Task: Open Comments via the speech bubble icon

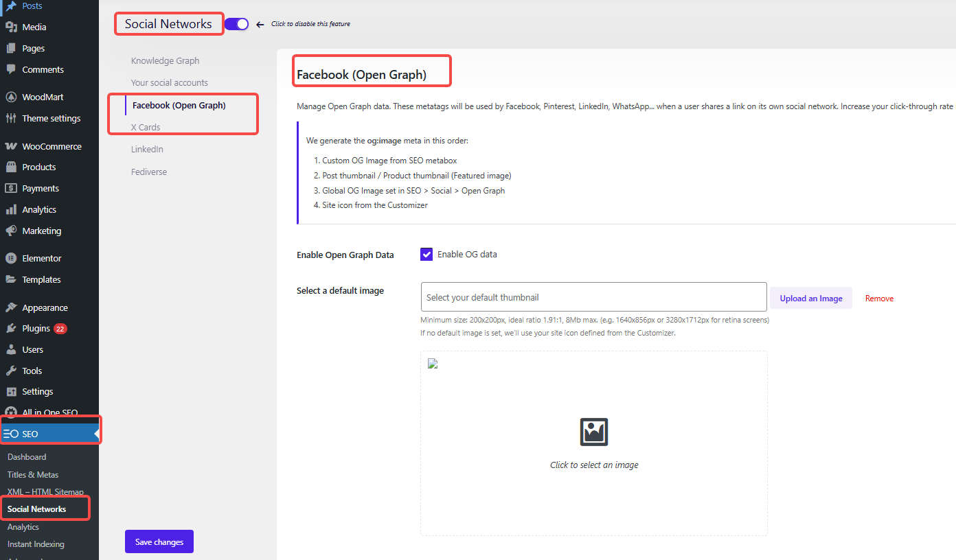Action: [x=11, y=70]
